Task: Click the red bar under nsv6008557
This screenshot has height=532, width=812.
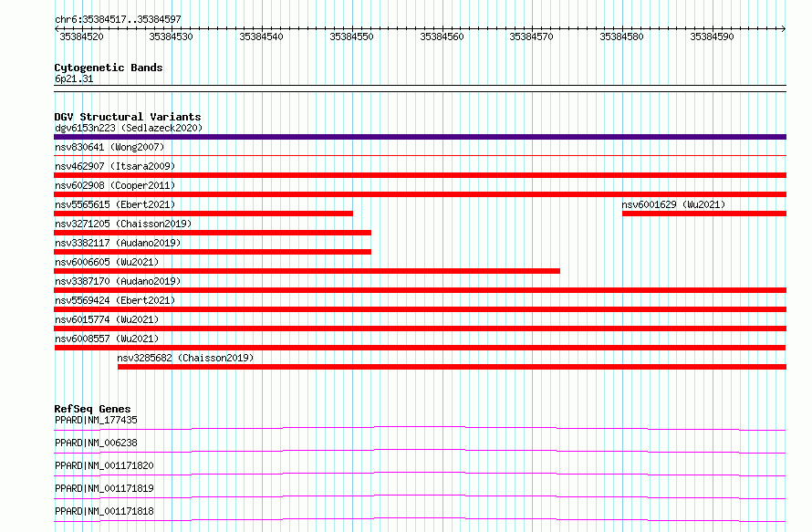Action: point(420,348)
